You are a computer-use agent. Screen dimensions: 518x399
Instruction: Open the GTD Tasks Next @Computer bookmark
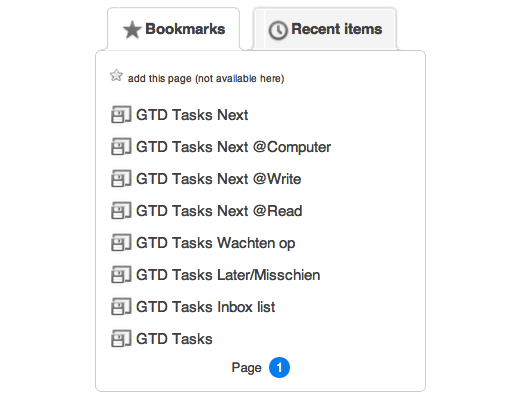click(x=234, y=147)
